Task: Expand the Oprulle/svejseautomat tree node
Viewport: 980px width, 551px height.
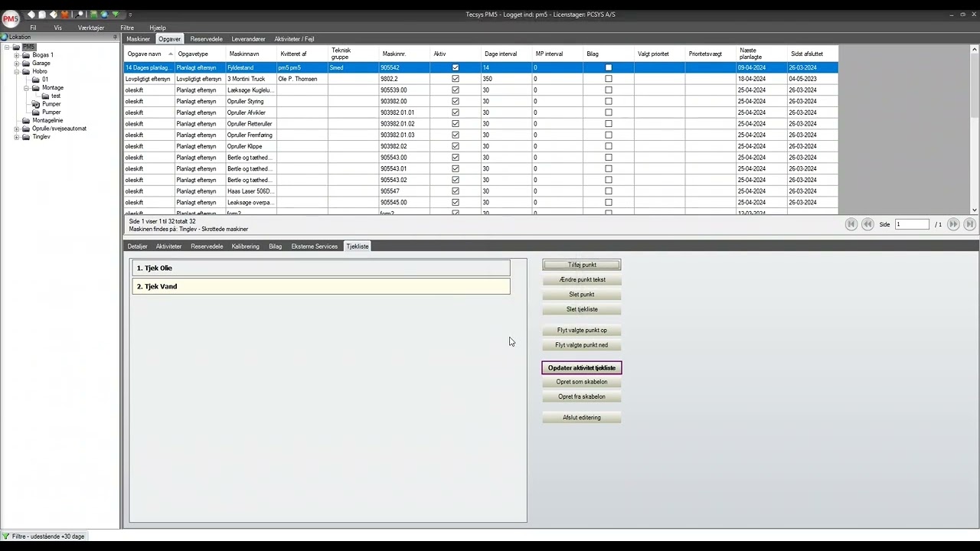Action: click(16, 129)
